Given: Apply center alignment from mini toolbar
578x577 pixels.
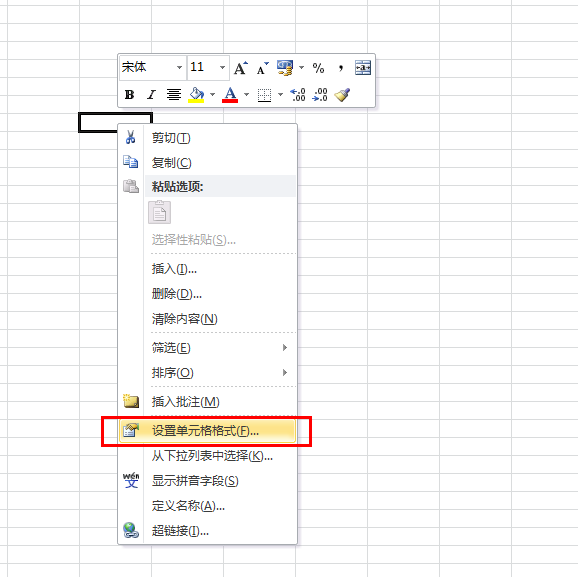Looking at the screenshot, I should (174, 95).
